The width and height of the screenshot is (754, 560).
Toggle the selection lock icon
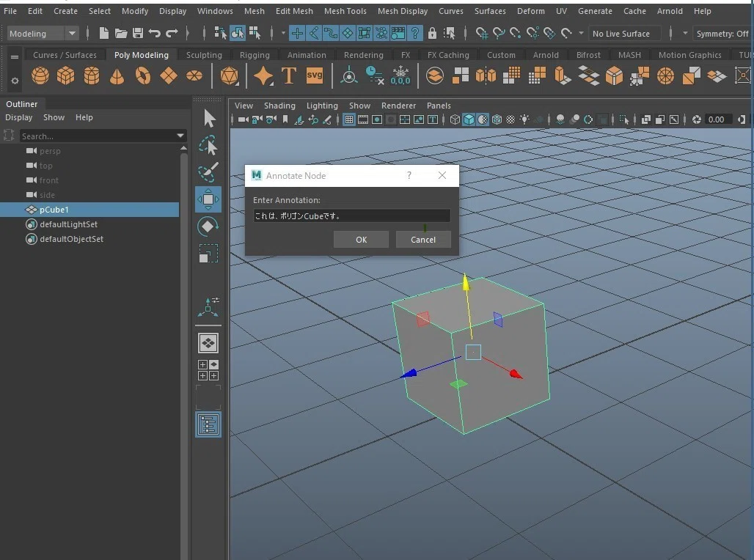432,33
